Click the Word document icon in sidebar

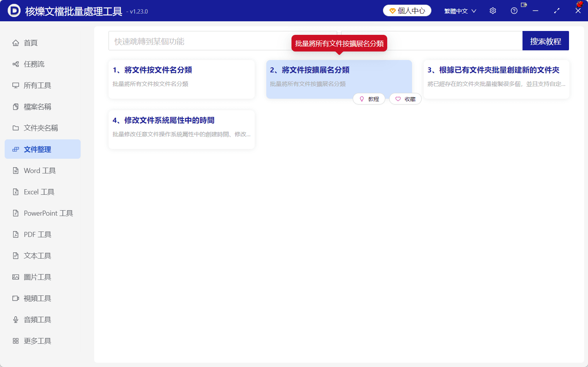[16, 171]
